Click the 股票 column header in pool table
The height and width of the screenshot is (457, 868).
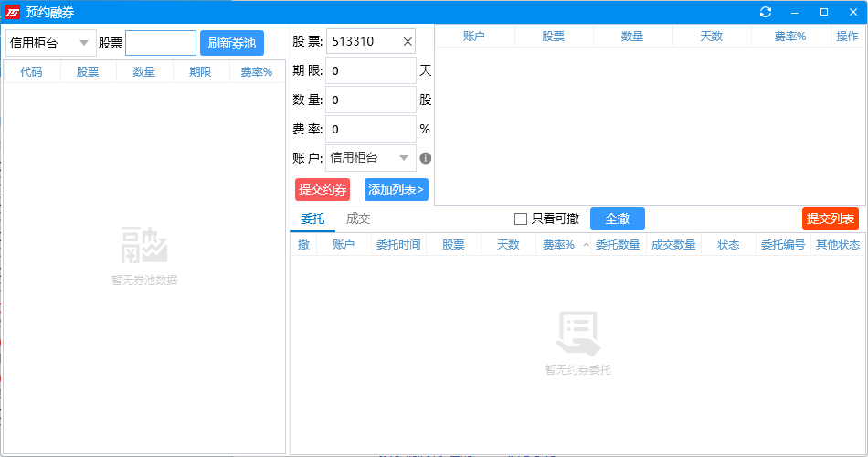tap(88, 72)
